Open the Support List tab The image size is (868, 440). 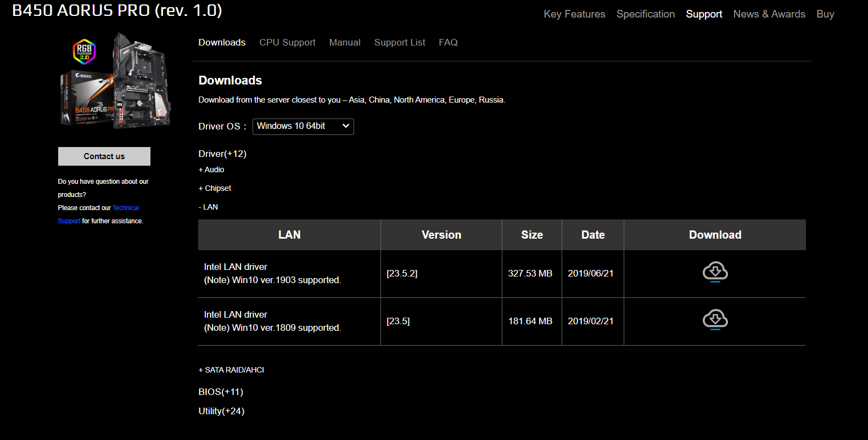[x=400, y=42]
